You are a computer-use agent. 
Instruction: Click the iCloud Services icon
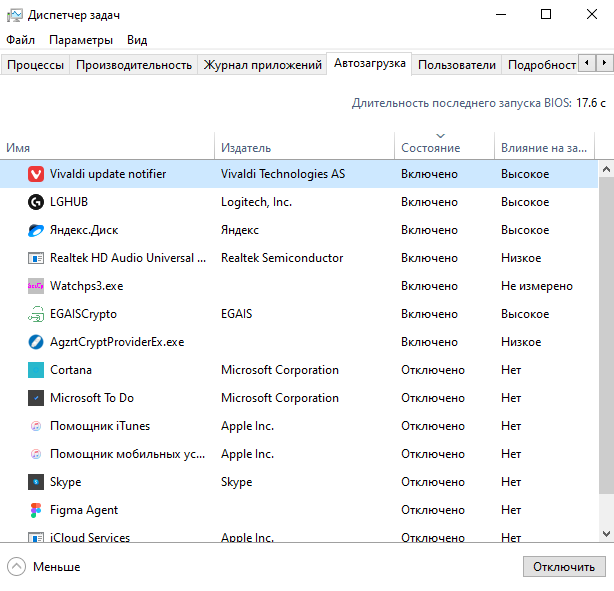[x=36, y=537]
